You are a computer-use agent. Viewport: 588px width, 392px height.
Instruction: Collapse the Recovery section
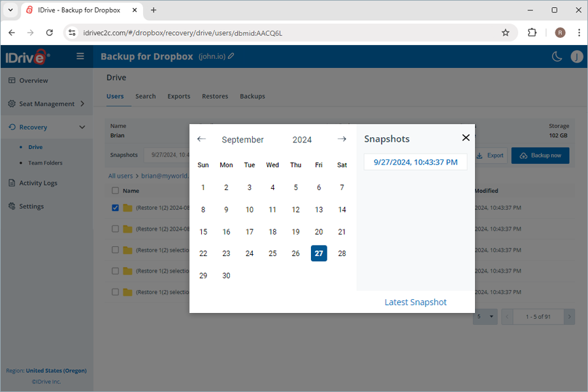[x=82, y=127]
